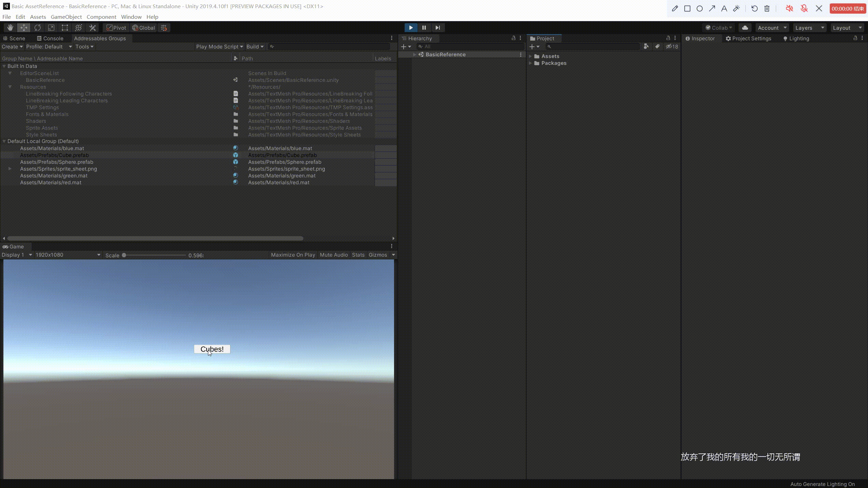Select the Hand tool
This screenshot has height=488, width=868.
click(10, 28)
